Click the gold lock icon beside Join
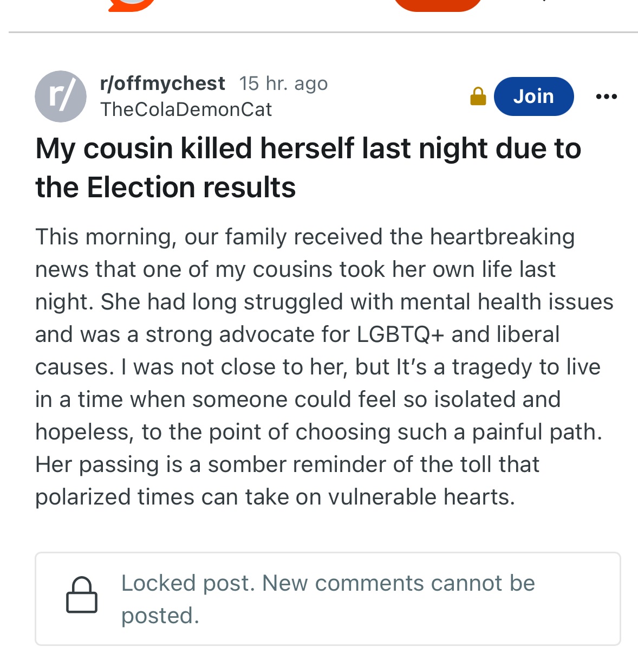 [478, 96]
